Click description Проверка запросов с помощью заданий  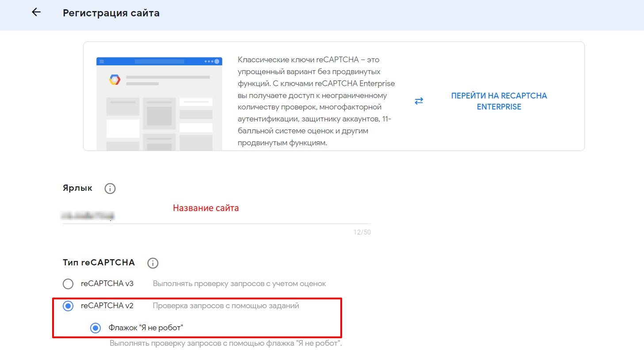226,306
